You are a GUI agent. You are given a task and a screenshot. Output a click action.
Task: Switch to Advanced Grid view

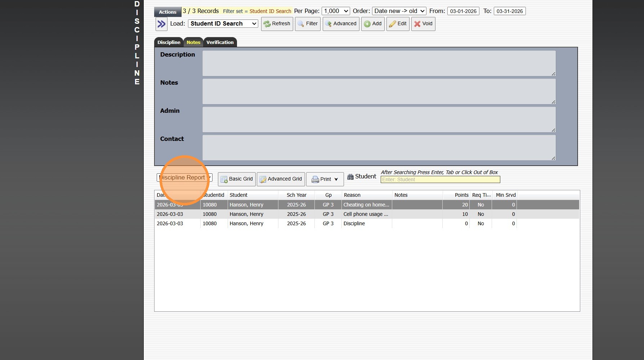pos(281,179)
